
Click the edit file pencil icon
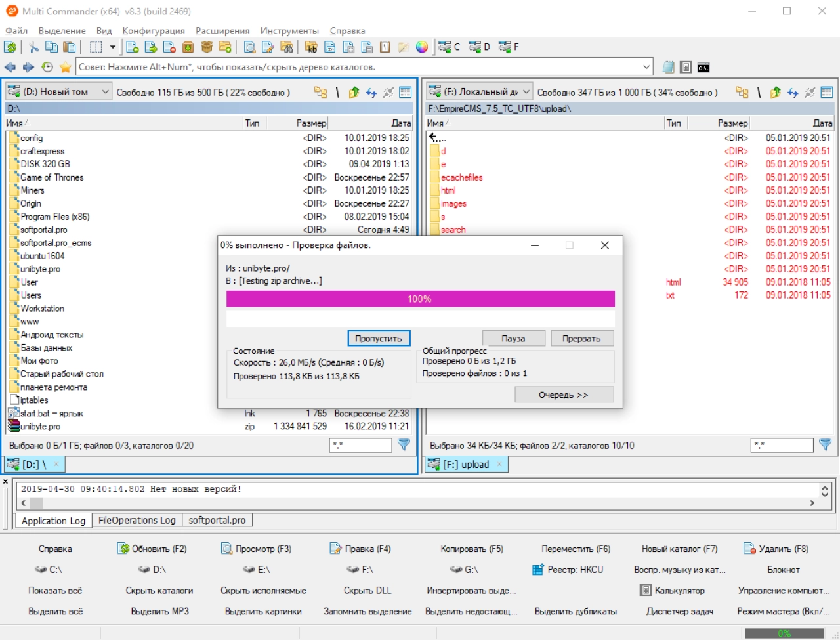(268, 47)
